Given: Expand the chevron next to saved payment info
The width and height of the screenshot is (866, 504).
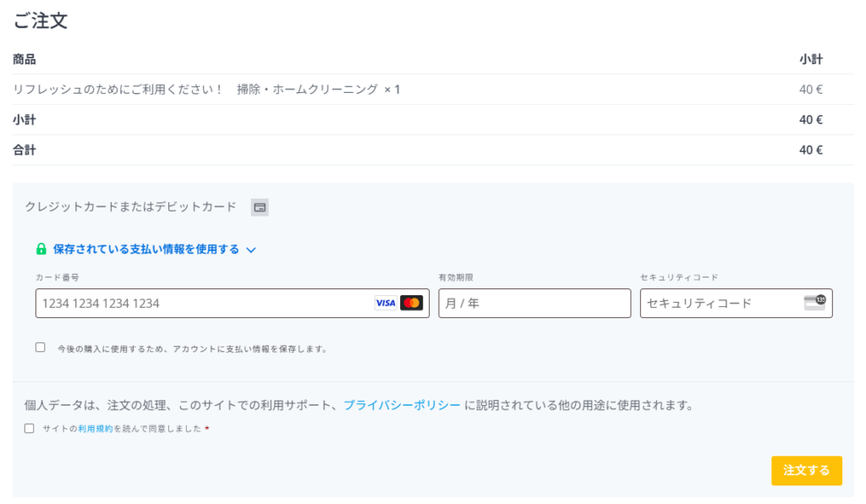Looking at the screenshot, I should tap(251, 250).
